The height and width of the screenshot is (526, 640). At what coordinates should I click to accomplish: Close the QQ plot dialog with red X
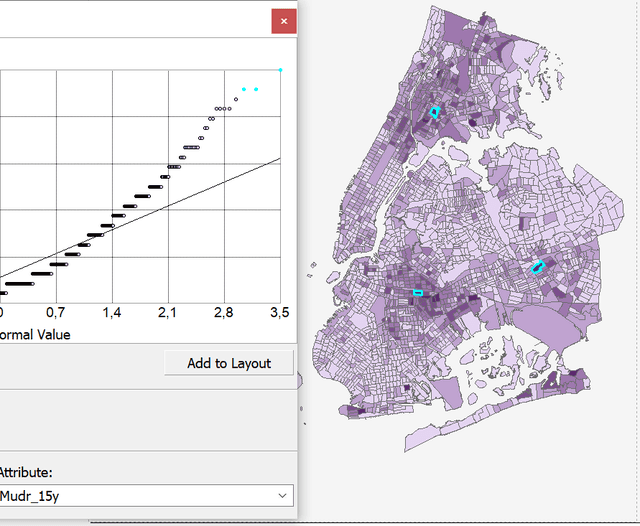[x=284, y=21]
